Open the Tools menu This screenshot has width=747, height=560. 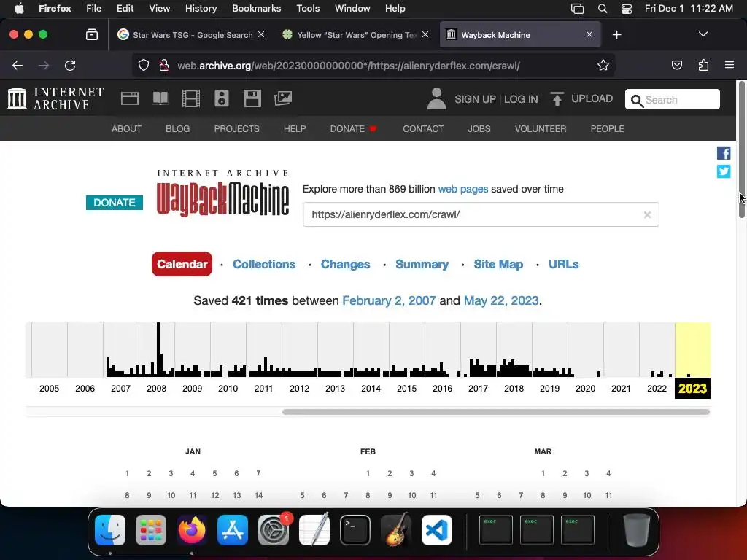(308, 9)
